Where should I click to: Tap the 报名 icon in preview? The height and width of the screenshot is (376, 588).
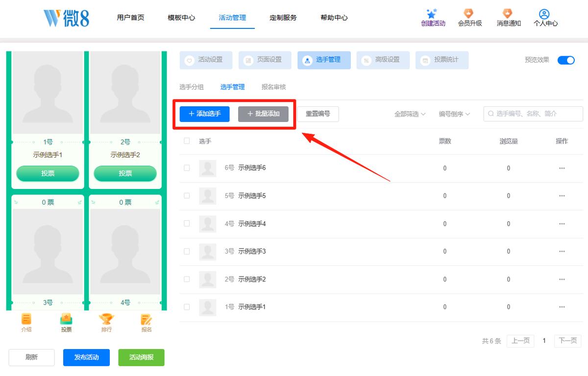click(x=147, y=319)
